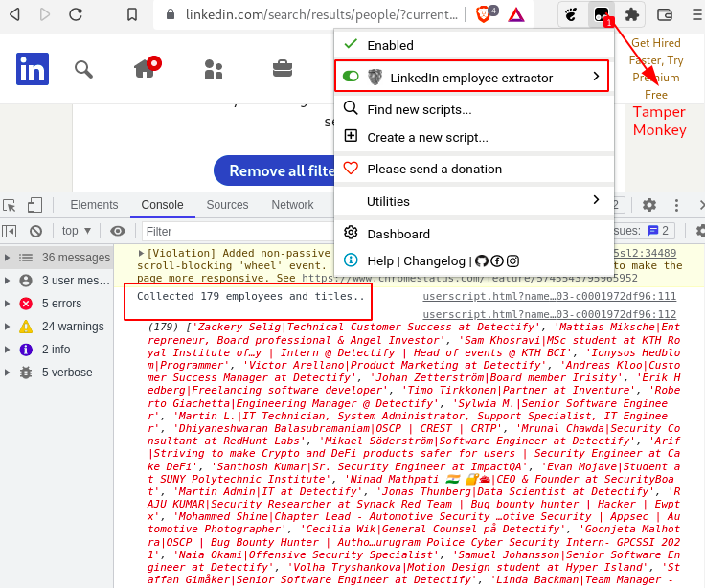705x588 pixels.
Task: Open the chromestatus.com link in violation message
Action: (x=469, y=279)
